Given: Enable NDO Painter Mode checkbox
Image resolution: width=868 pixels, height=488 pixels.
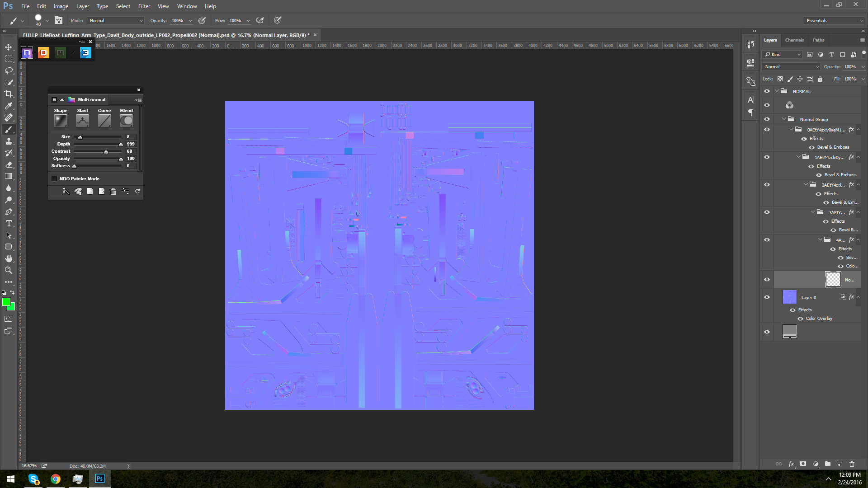Looking at the screenshot, I should pyautogui.click(x=55, y=179).
